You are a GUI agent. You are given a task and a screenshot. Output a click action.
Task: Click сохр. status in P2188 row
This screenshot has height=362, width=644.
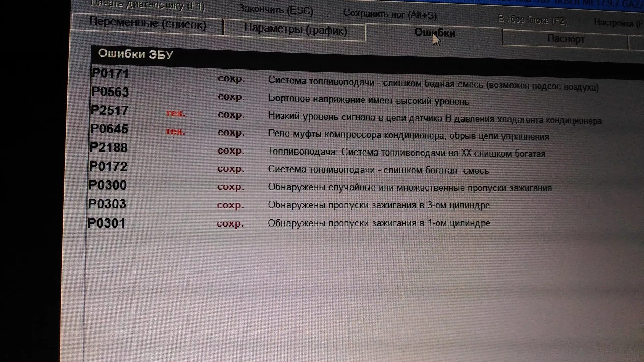click(x=231, y=151)
